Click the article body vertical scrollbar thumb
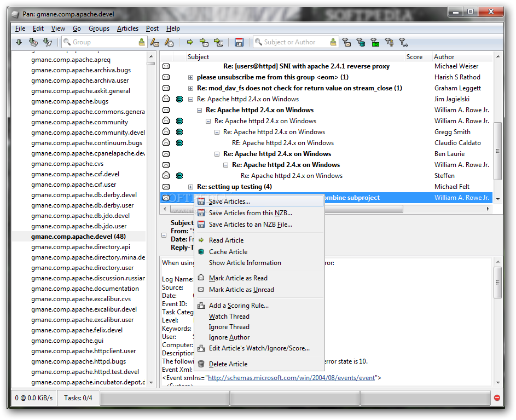 point(498,283)
